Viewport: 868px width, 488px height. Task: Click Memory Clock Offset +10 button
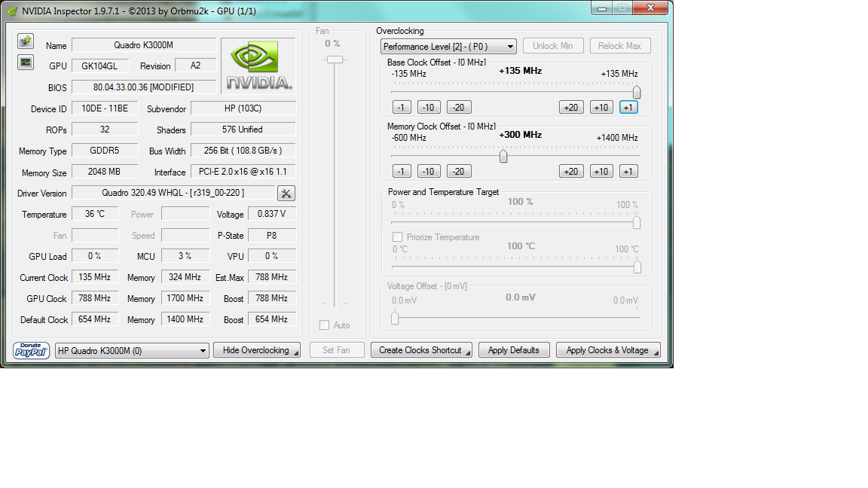(x=601, y=172)
